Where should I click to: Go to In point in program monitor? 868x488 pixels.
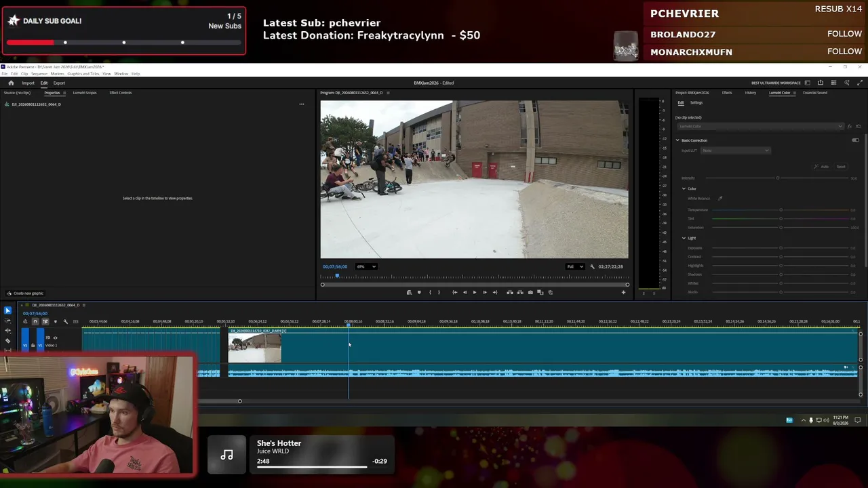click(454, 292)
